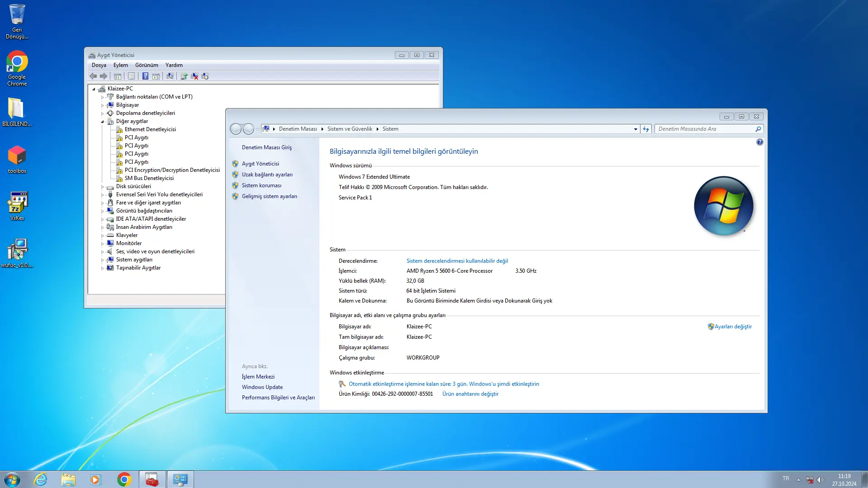Collapse the Klaizee-PC root node
This screenshot has width=868, height=488.
94,89
